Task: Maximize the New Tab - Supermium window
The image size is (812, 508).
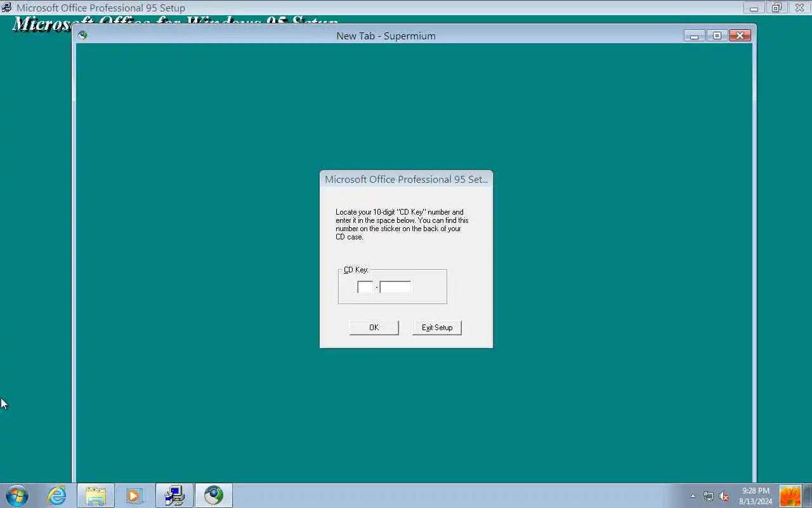Action: coord(717,36)
